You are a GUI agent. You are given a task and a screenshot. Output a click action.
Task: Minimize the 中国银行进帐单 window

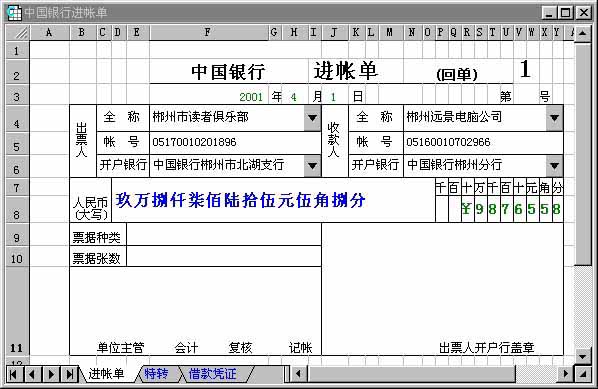click(x=550, y=13)
